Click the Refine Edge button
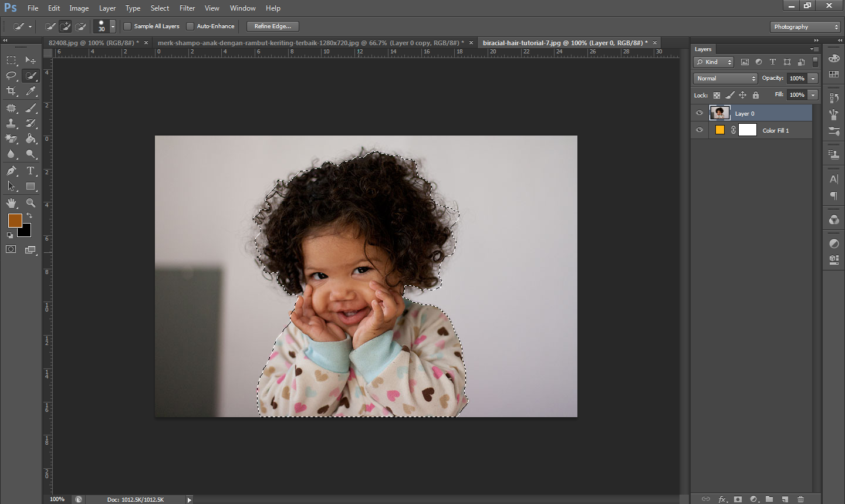This screenshot has height=504, width=845. [x=273, y=26]
